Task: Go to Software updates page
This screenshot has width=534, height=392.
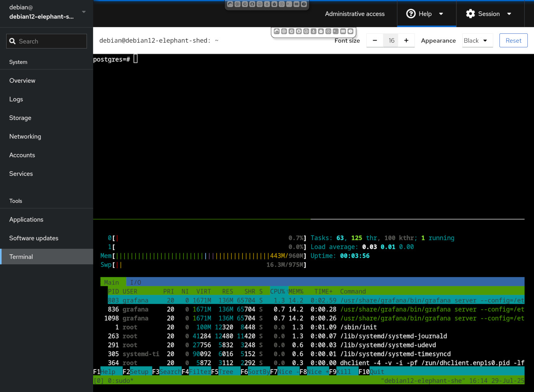Action: point(34,238)
